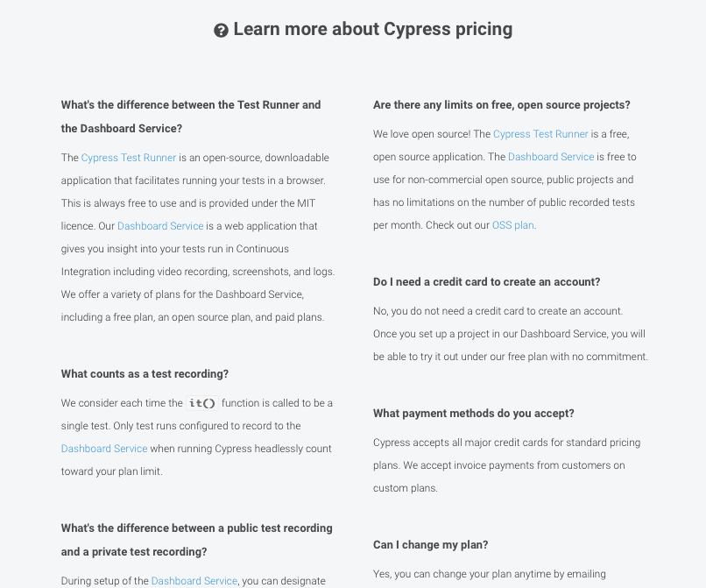Click the question mark icon beside the heading
The height and width of the screenshot is (588, 706).
click(x=221, y=31)
